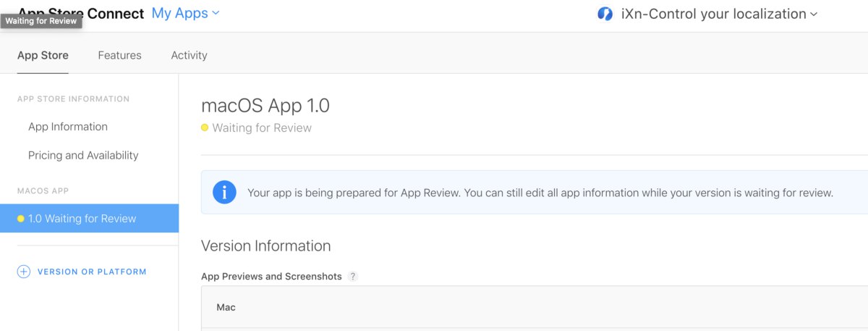Click the help icon beside App Previews and Screenshots
The width and height of the screenshot is (868, 331).
pos(353,277)
